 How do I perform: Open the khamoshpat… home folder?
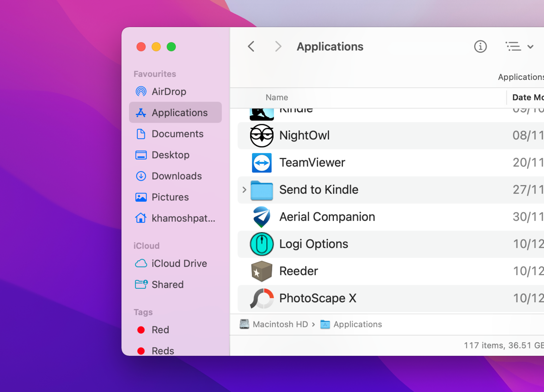175,218
